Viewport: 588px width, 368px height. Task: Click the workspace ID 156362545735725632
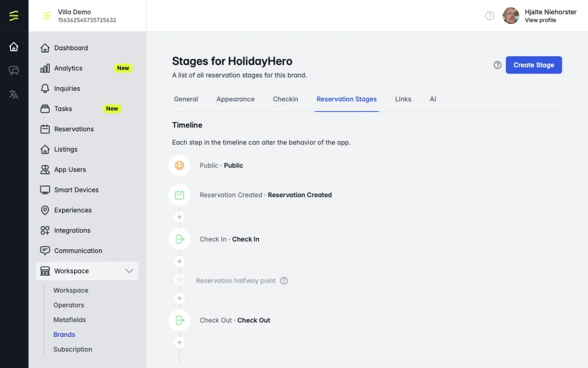pyautogui.click(x=87, y=20)
